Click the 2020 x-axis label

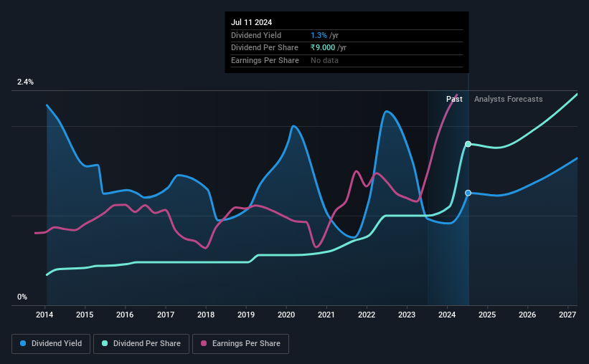(286, 315)
